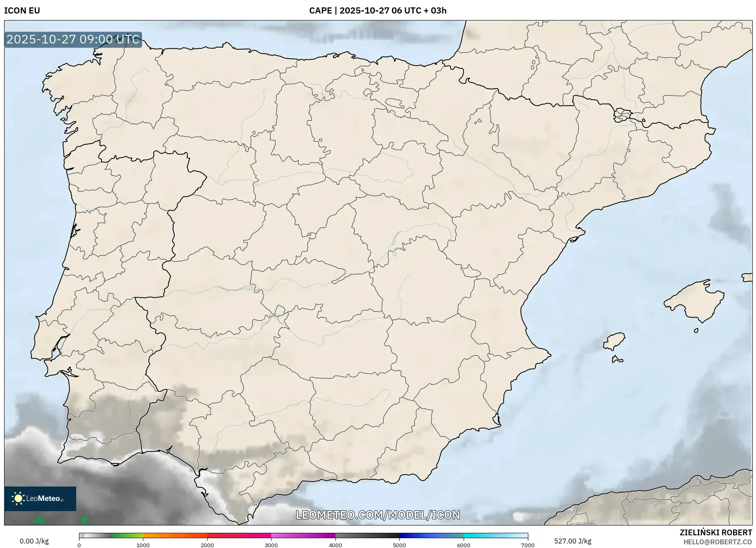
Task: Click the small Formentera island outline
Action: click(617, 360)
